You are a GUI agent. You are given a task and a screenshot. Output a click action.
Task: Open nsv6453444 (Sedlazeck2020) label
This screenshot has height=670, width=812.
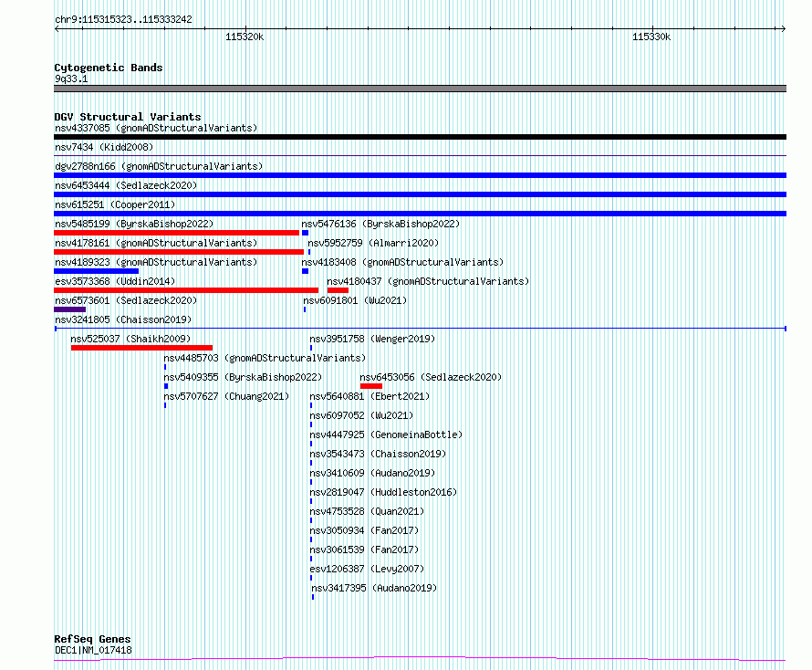[x=126, y=185]
